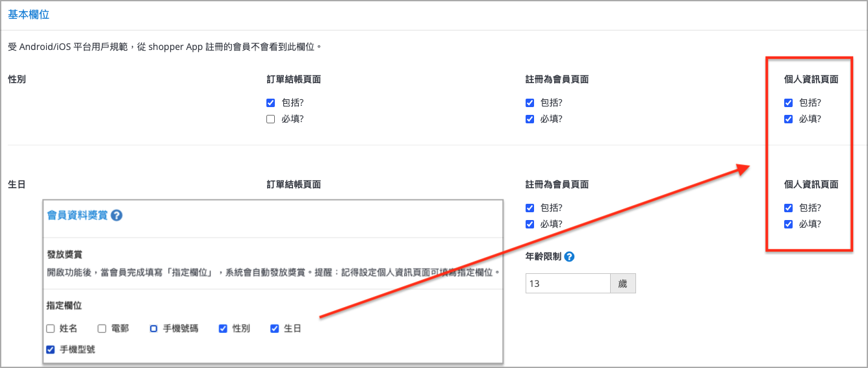Uncheck 性別 in the 指定欄位 list
Viewport: 868px width, 368px height.
click(x=223, y=328)
